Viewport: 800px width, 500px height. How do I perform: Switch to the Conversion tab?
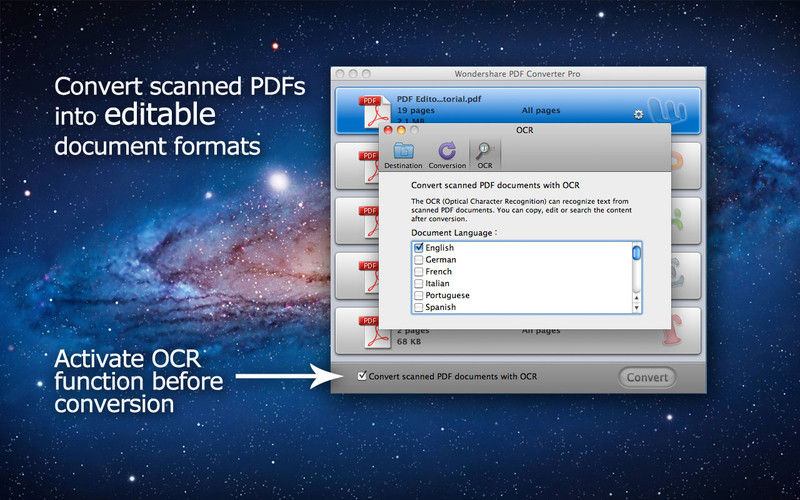click(x=447, y=155)
